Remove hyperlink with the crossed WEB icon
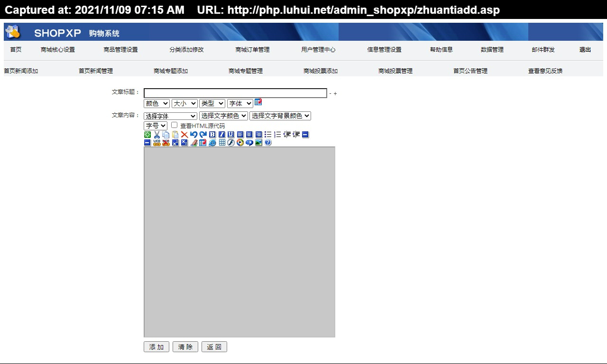 click(166, 143)
